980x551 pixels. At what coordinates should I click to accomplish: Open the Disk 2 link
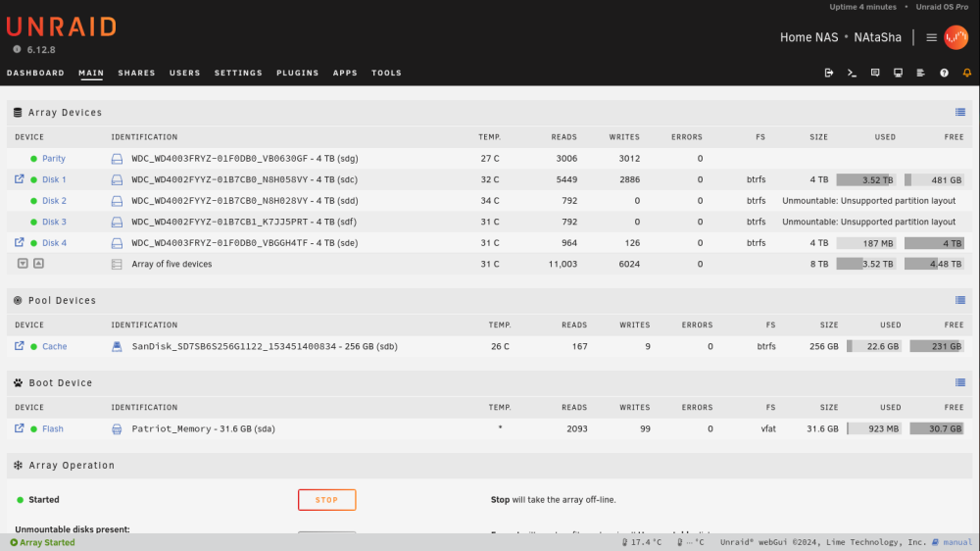coord(54,201)
